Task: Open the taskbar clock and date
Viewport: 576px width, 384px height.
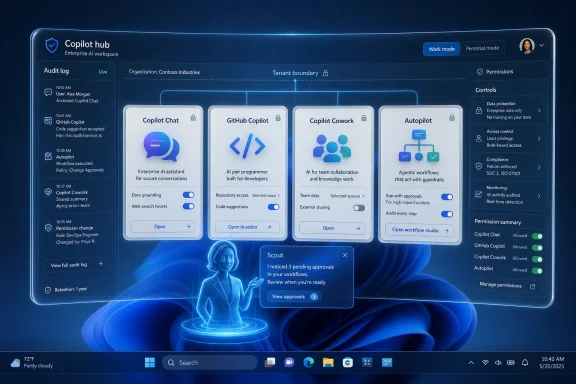Action: [552, 363]
